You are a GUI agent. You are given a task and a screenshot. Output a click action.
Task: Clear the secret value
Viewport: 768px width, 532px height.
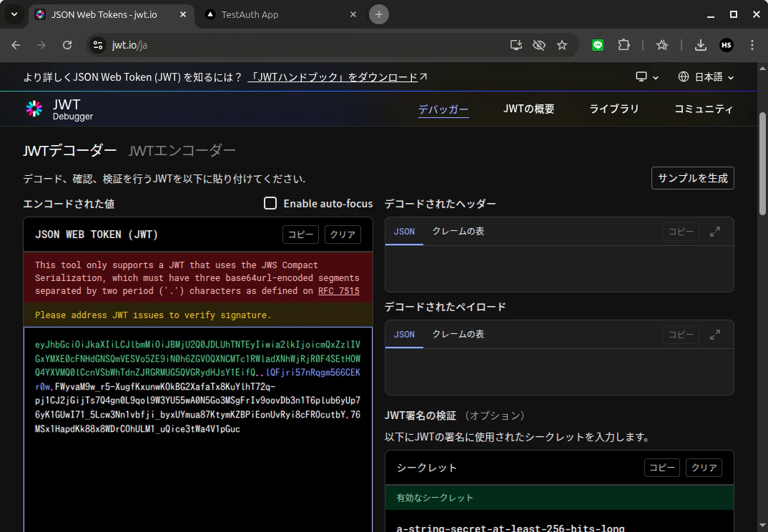pyautogui.click(x=704, y=468)
